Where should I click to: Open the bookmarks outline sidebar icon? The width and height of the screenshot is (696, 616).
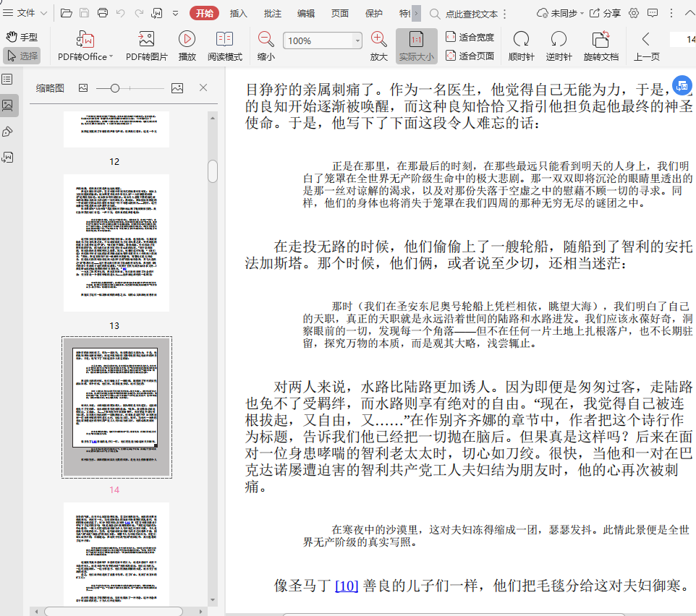pyautogui.click(x=8, y=79)
